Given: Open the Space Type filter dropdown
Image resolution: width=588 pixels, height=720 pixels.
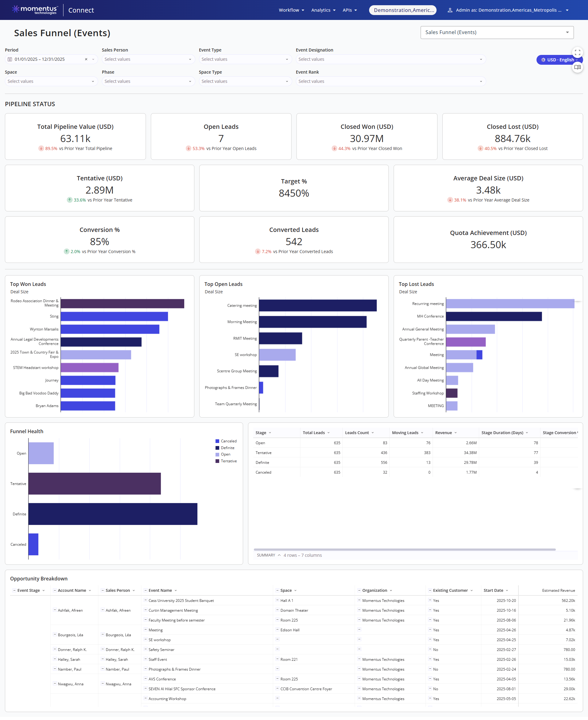Looking at the screenshot, I should click(245, 81).
